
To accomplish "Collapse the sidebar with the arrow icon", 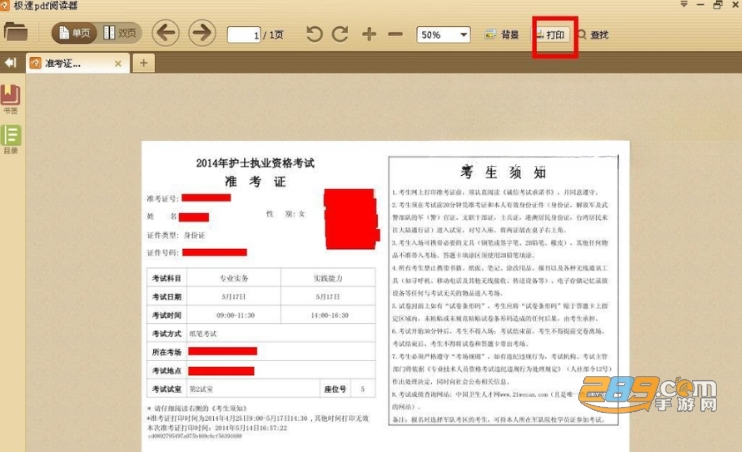I will (10, 62).
